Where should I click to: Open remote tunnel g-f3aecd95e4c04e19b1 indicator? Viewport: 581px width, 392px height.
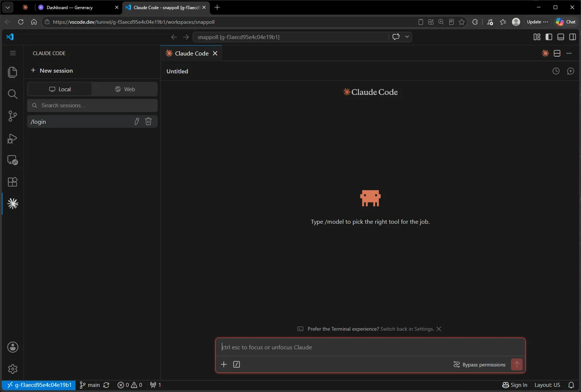coord(39,385)
